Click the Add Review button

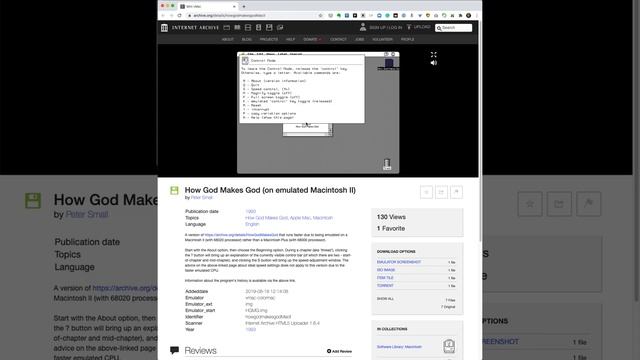pyautogui.click(x=339, y=351)
